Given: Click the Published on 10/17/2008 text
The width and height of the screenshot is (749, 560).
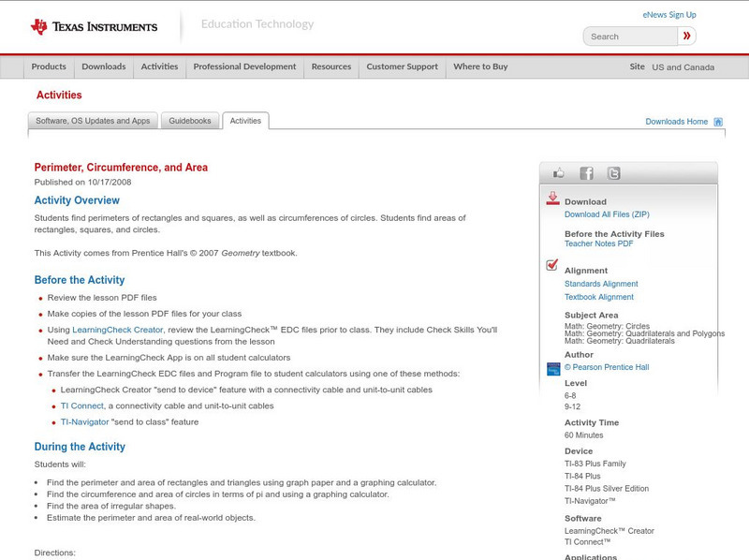Looking at the screenshot, I should tap(82, 182).
